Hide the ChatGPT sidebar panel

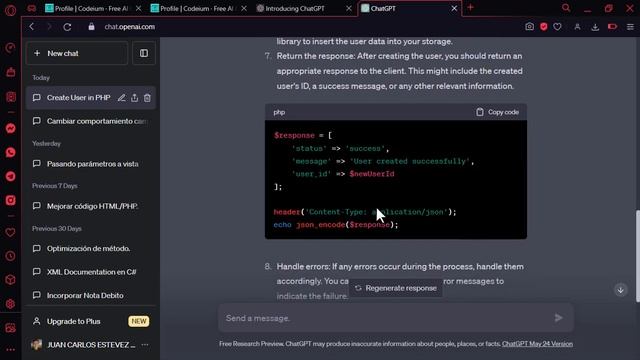point(144,53)
